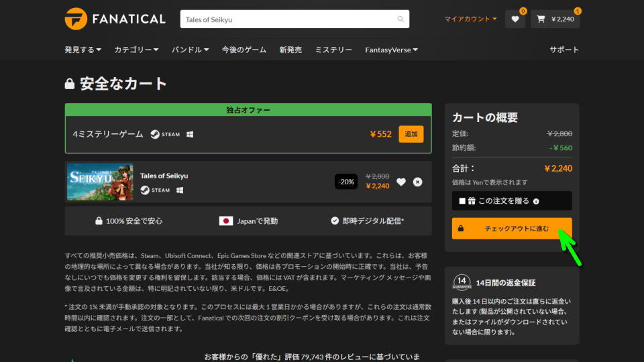Click the Japanで発動 text
The image size is (644, 362).
(x=258, y=221)
